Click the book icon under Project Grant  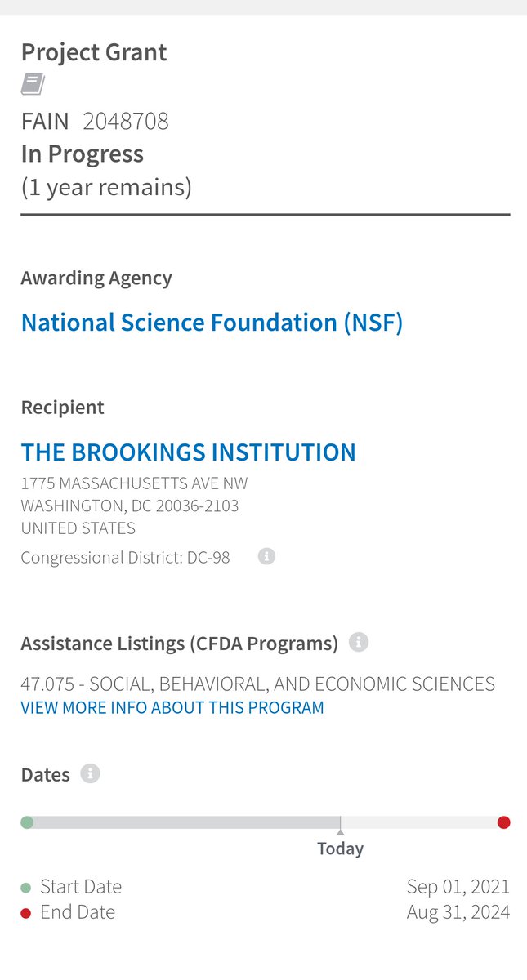pos(33,84)
